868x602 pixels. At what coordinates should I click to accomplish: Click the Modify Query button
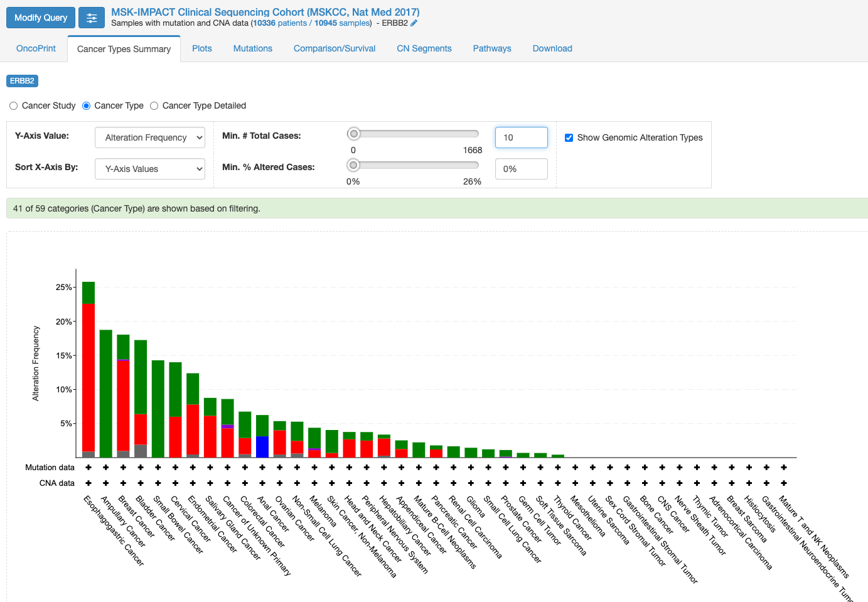tap(41, 18)
